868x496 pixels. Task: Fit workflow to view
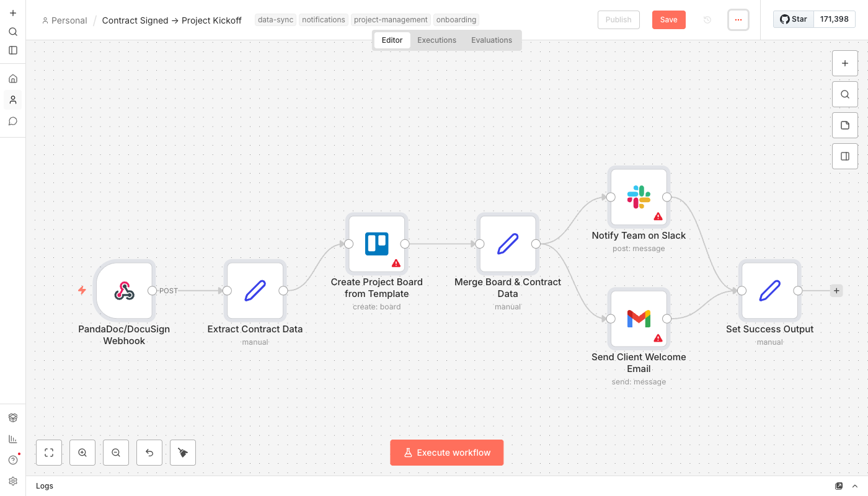(x=49, y=453)
